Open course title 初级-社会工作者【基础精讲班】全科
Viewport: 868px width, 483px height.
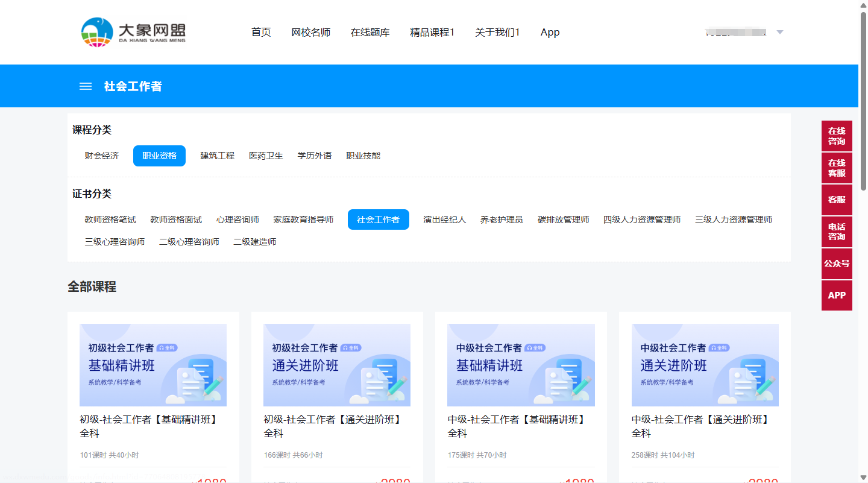148,426
